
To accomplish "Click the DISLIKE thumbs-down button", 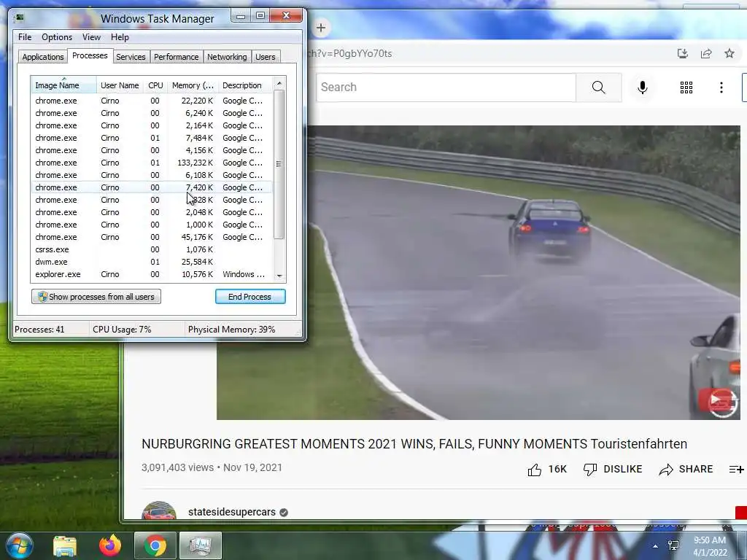I will [613, 470].
